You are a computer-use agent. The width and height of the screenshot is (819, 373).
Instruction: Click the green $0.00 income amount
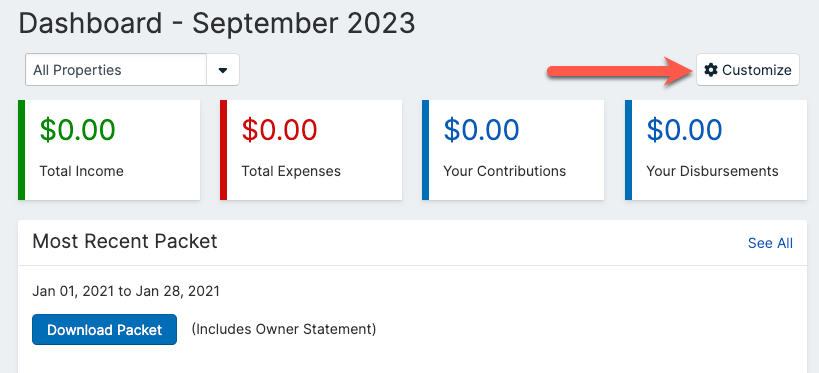pos(77,130)
